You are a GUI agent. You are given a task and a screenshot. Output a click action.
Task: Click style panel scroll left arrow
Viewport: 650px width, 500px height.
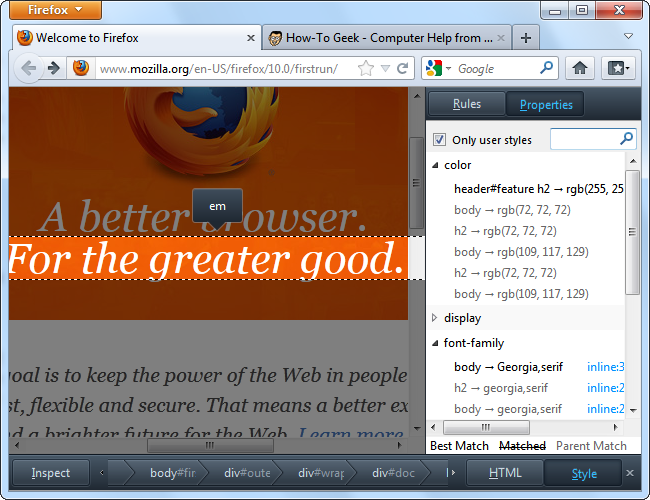(x=434, y=427)
